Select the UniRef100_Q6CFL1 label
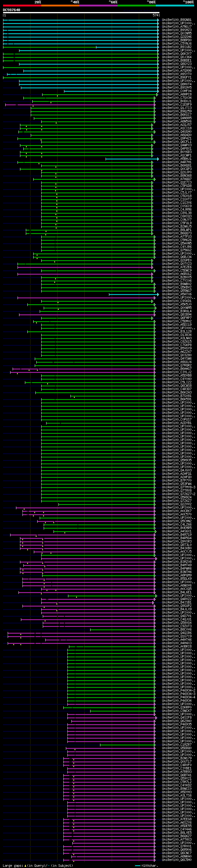Viewport: 197px width, 868px height. [x=177, y=142]
